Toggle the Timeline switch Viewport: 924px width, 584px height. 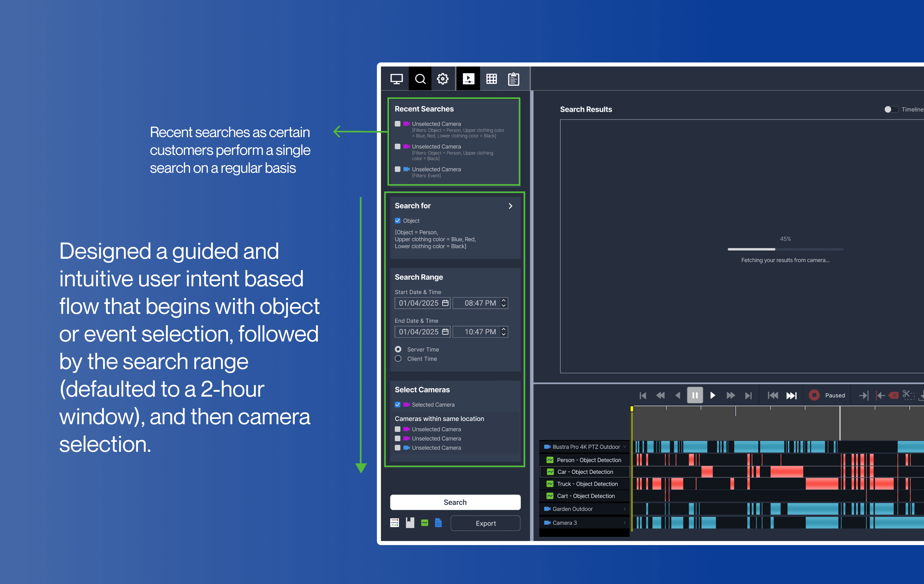pyautogui.click(x=891, y=109)
